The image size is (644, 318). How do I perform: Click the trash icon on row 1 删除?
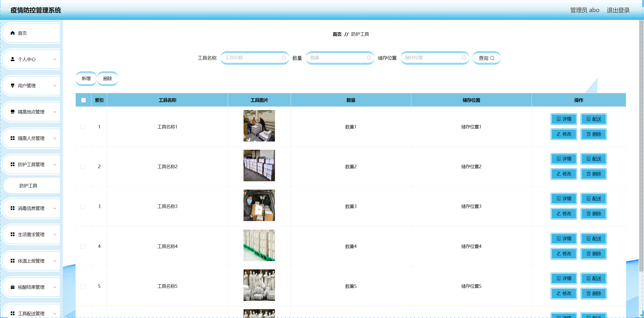tap(589, 134)
